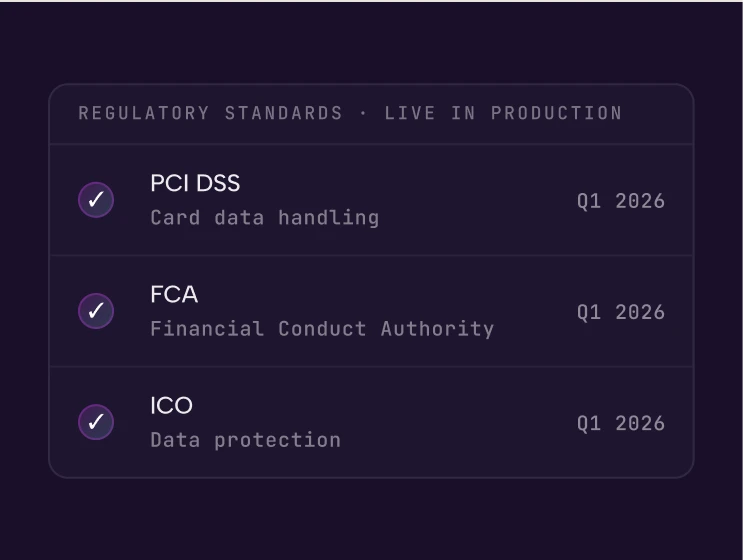The width and height of the screenshot is (743, 560).
Task: Click the word STANDARDS in header
Action: tap(283, 113)
